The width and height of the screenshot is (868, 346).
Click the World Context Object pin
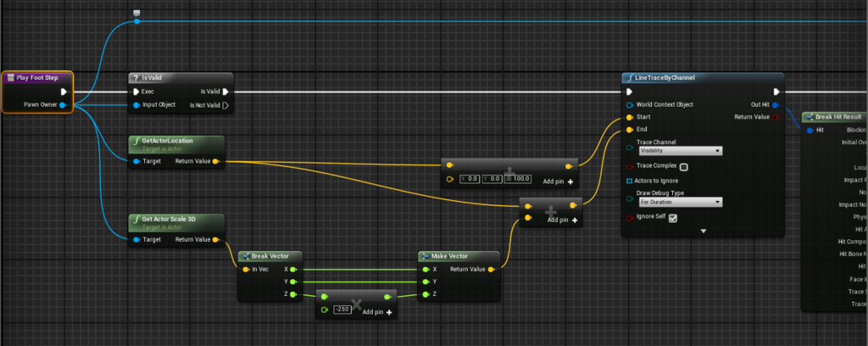click(x=629, y=104)
